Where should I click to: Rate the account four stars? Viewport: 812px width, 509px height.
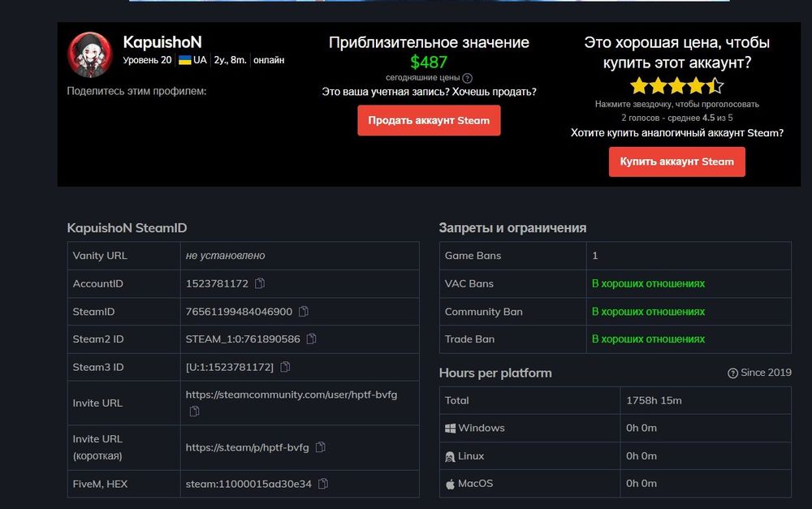(x=696, y=85)
